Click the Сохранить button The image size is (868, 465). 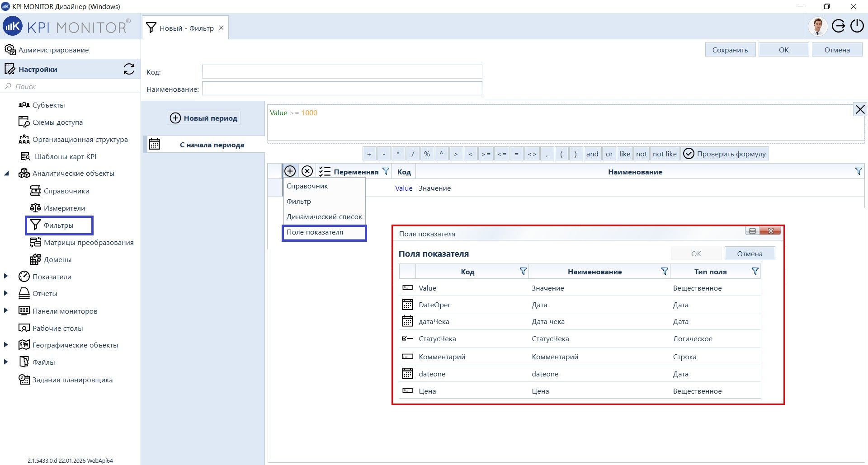[x=730, y=50]
